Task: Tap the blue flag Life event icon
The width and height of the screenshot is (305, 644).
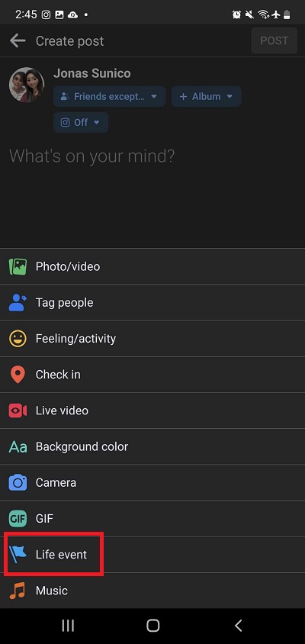Action: tap(18, 555)
